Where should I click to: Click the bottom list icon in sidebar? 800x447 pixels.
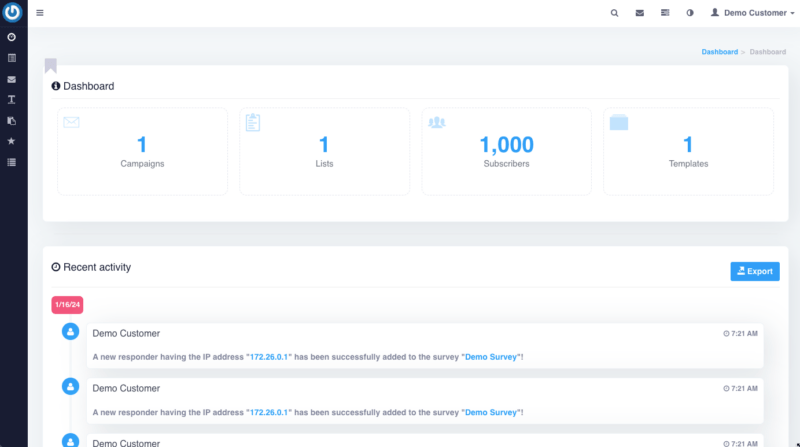(x=12, y=162)
